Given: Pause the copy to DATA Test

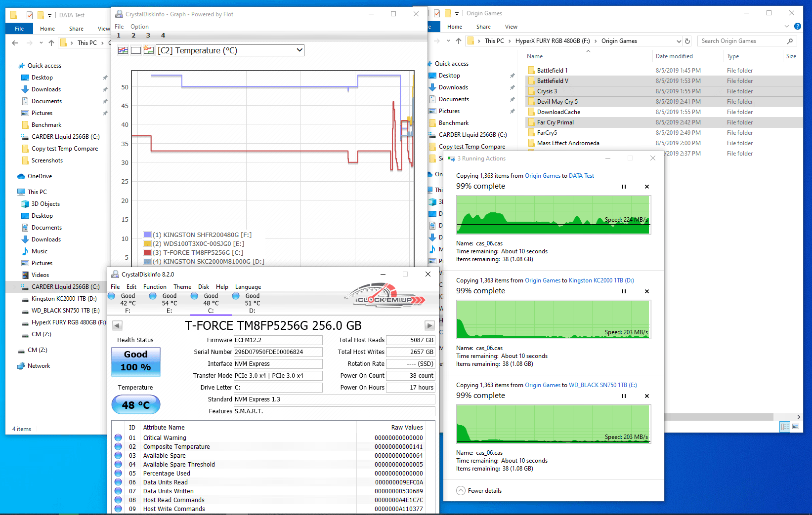Looking at the screenshot, I should click(x=624, y=187).
